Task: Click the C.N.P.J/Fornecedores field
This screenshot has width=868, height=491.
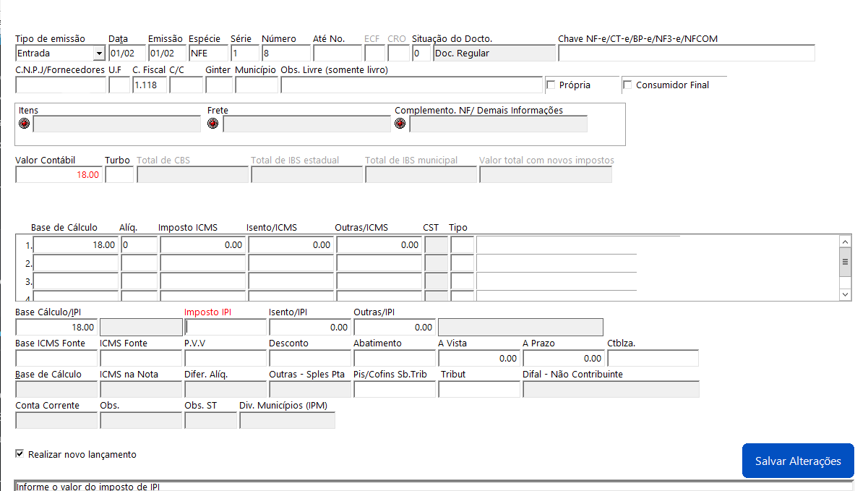Action: tap(61, 85)
